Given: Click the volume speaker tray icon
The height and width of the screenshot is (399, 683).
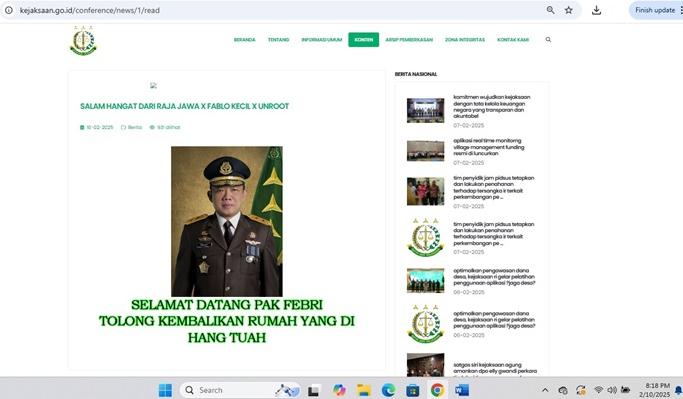Looking at the screenshot, I should tap(612, 390).
